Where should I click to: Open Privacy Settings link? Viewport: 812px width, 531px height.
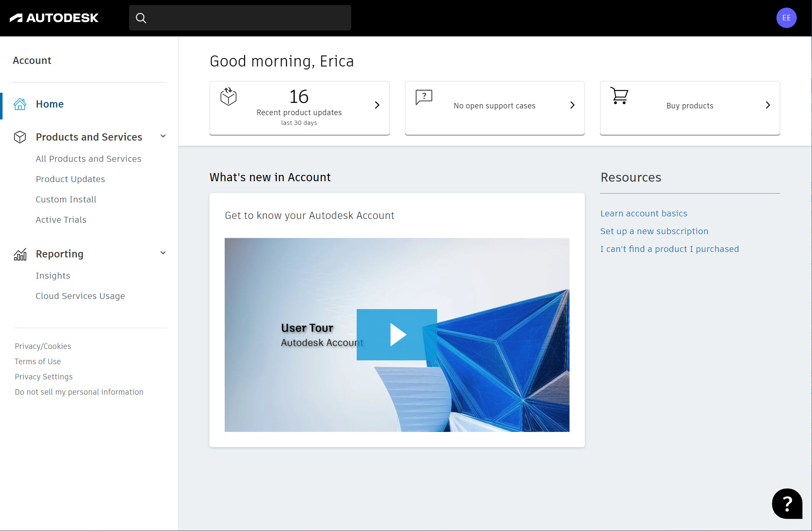44,377
